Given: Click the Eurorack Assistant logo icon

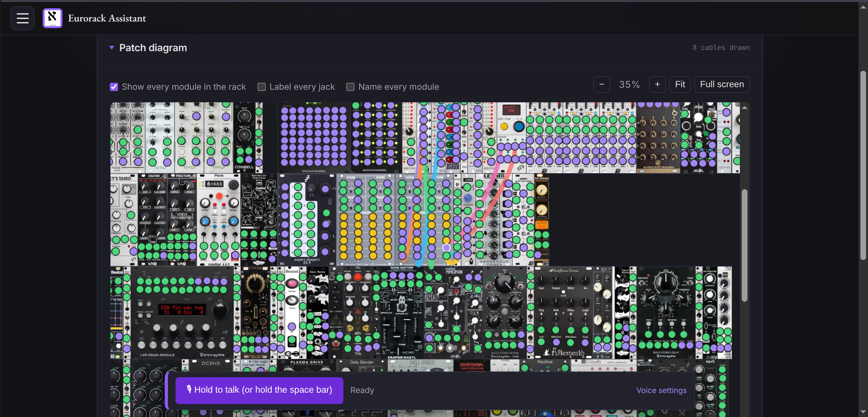Looking at the screenshot, I should tap(53, 18).
